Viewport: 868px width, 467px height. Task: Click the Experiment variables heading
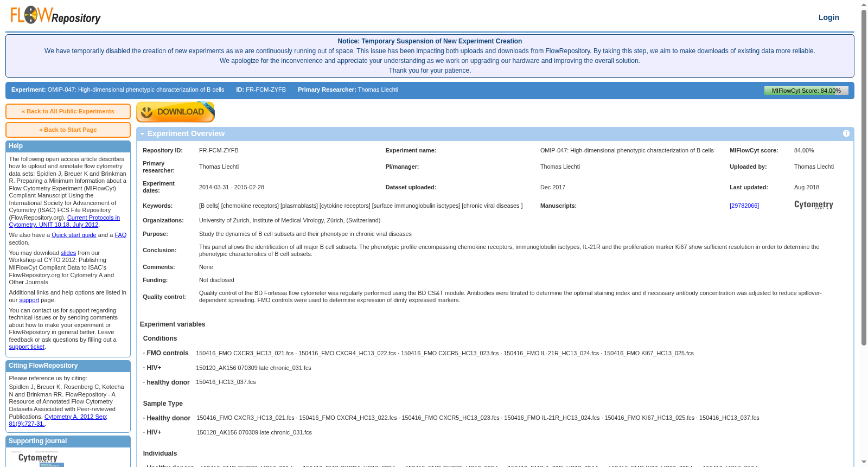173,324
